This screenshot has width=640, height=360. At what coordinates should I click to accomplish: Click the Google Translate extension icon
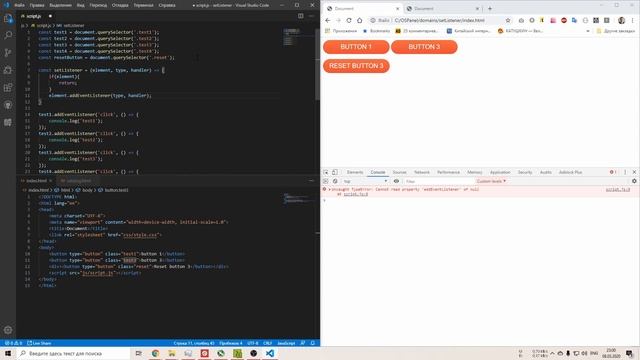(x=574, y=20)
